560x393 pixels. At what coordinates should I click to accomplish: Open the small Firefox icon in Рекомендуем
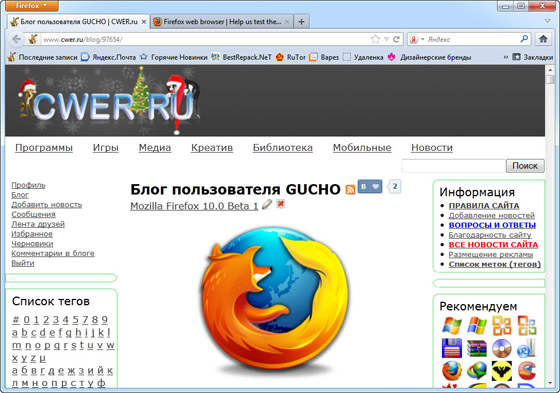(x=452, y=371)
